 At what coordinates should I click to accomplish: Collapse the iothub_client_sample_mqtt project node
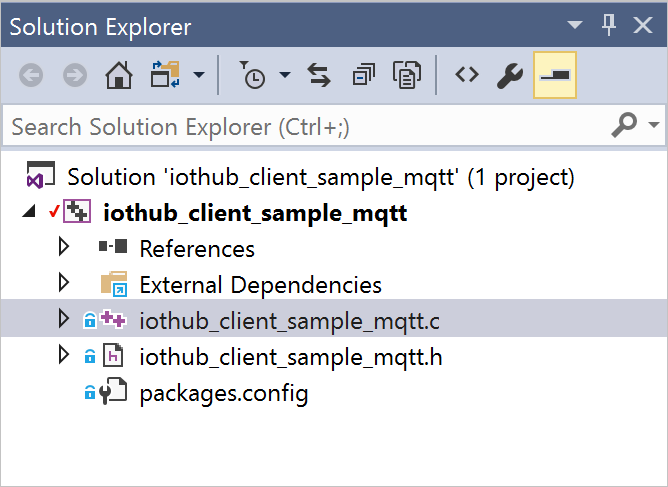(28, 212)
